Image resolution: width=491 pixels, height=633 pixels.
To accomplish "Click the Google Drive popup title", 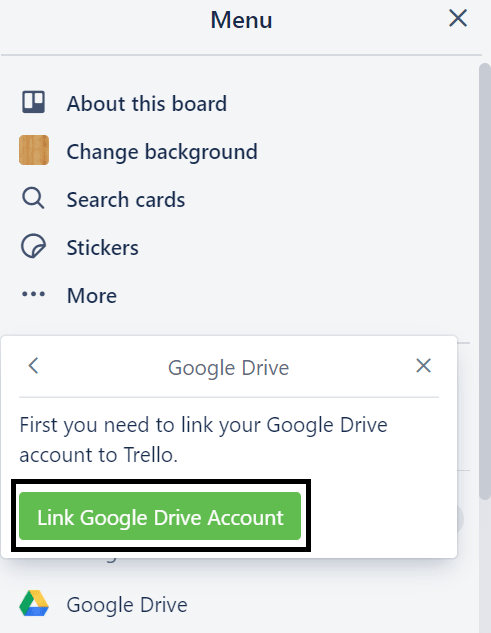I will (229, 368).
